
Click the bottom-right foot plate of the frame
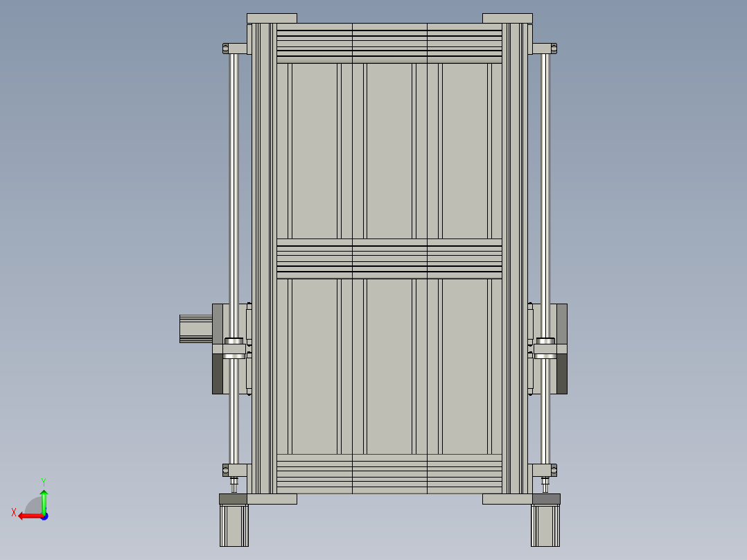tap(507, 499)
